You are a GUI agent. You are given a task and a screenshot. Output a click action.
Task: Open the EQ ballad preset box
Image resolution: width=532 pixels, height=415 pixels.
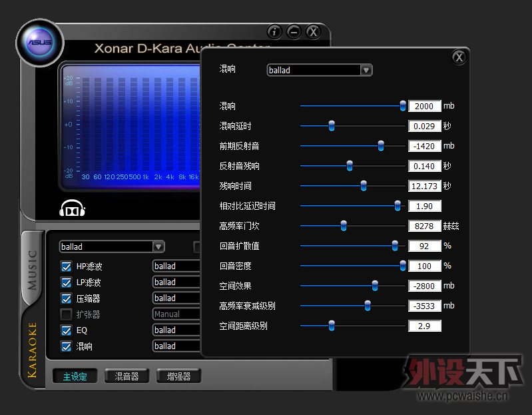pos(176,330)
